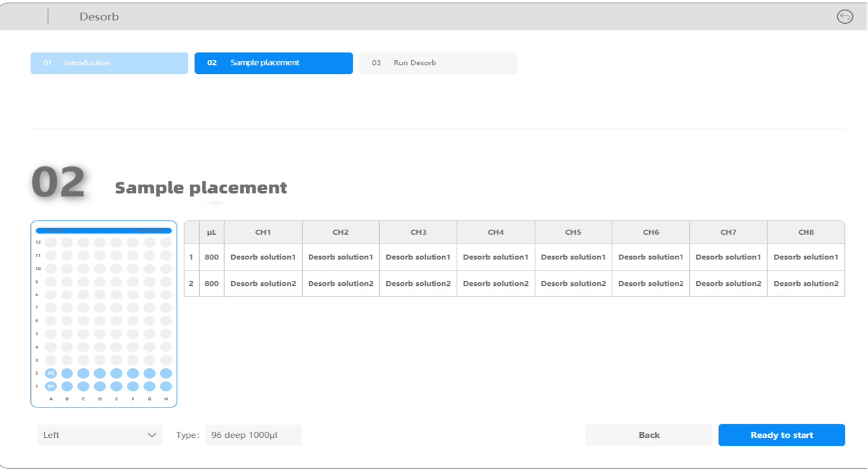Screen dimensions: 868x470
Task: Open the Left plate position dropdown
Action: (x=100, y=435)
